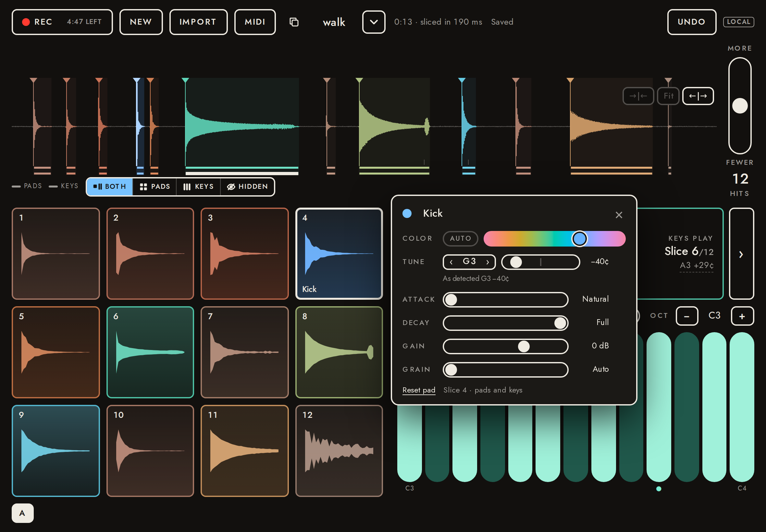Trigger pad 1

56,254
